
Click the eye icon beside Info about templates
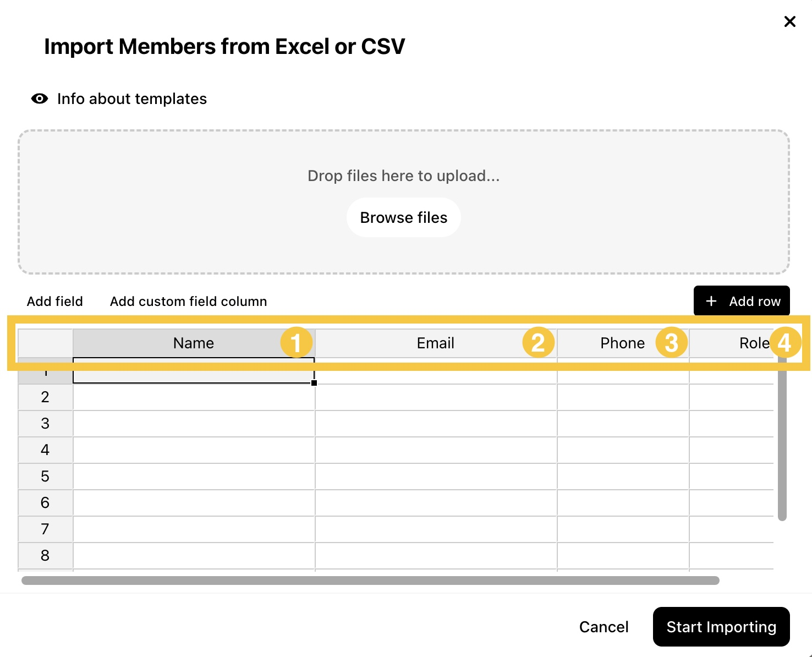40,98
